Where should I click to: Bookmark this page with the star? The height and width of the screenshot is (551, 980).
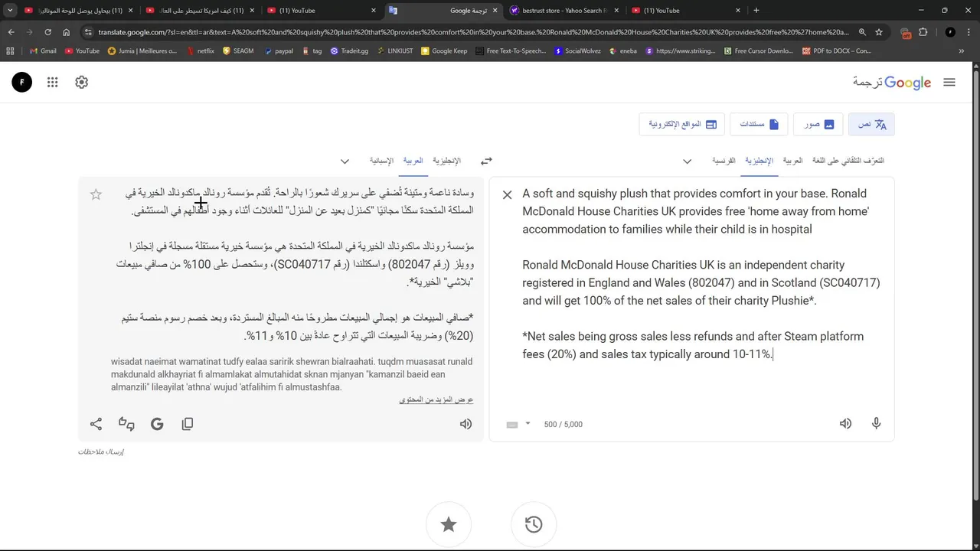pos(879,32)
